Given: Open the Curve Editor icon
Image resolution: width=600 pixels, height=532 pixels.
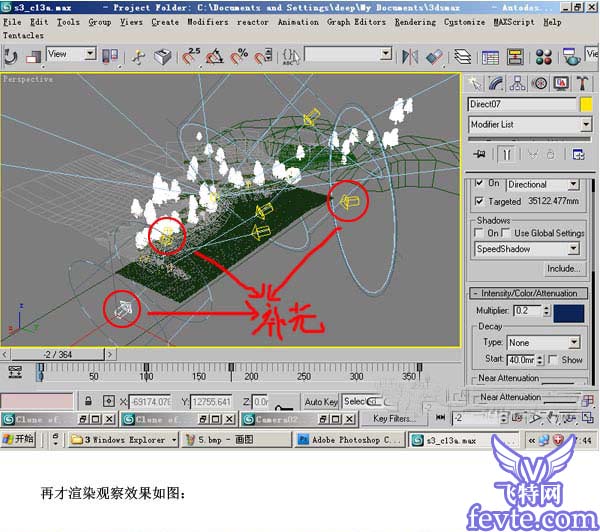Looking at the screenshot, I should [491, 57].
